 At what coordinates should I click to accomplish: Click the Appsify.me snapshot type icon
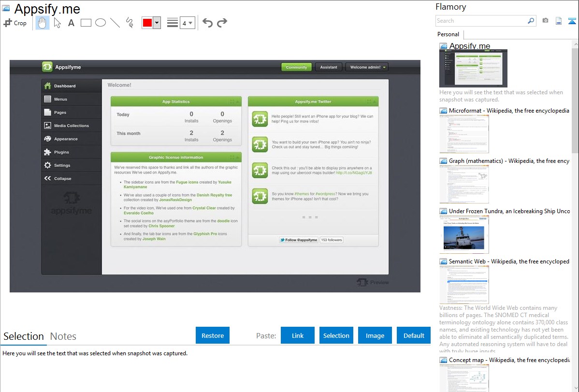pyautogui.click(x=443, y=46)
